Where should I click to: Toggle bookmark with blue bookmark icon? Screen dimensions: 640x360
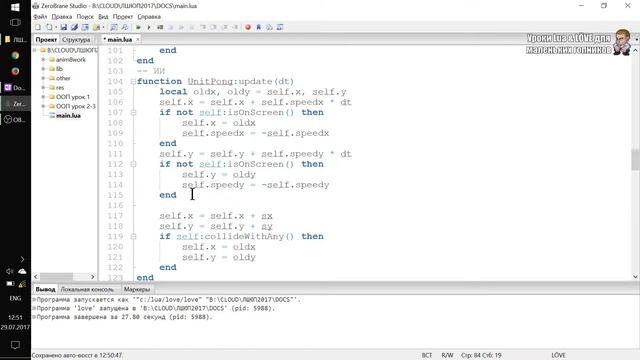click(258, 27)
